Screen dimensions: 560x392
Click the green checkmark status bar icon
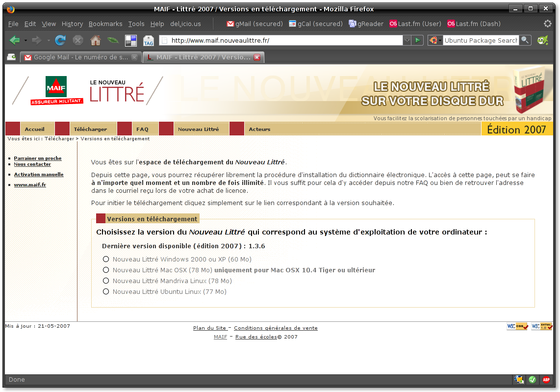(533, 380)
